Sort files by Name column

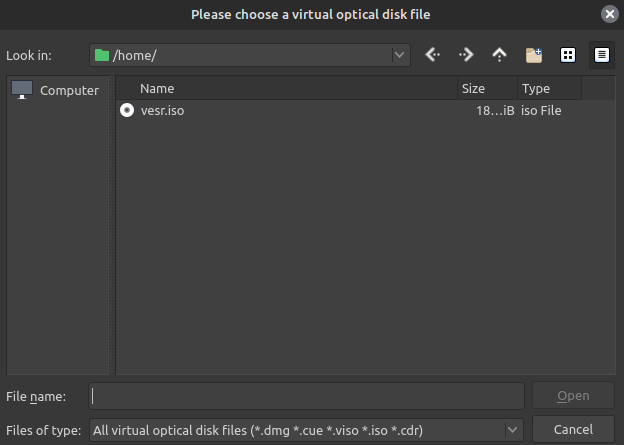point(290,88)
